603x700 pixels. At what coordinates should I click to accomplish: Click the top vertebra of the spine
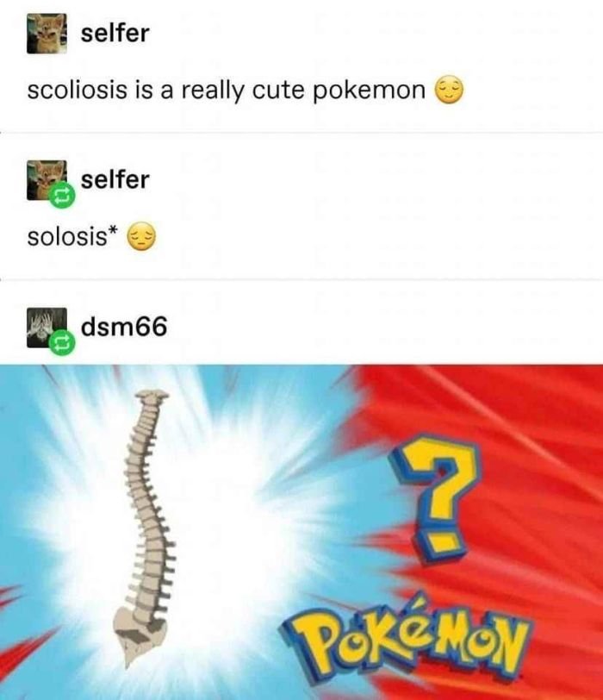[152, 395]
